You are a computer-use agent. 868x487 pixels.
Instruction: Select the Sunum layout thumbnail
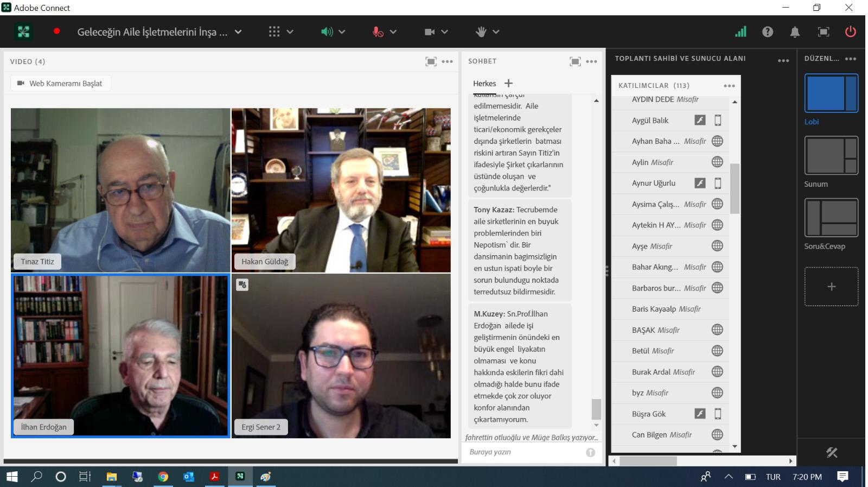(831, 156)
